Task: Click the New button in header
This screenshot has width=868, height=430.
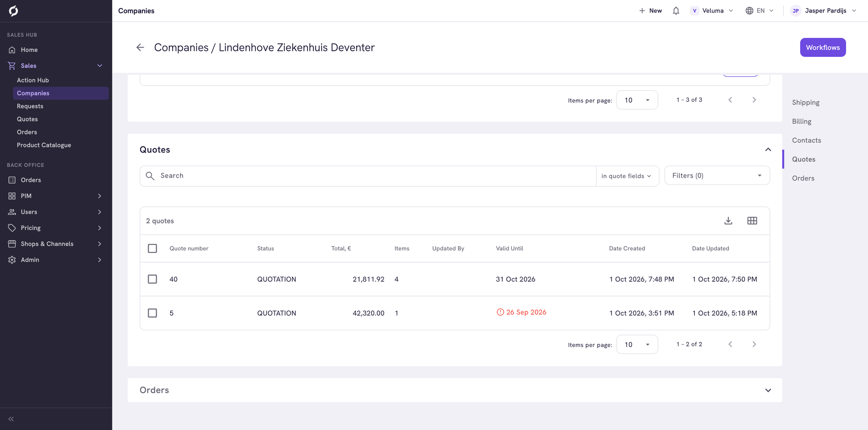Action: pyautogui.click(x=651, y=10)
